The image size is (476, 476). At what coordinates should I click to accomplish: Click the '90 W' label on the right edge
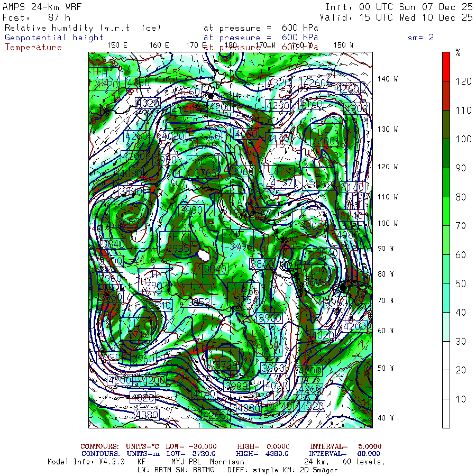click(x=386, y=249)
